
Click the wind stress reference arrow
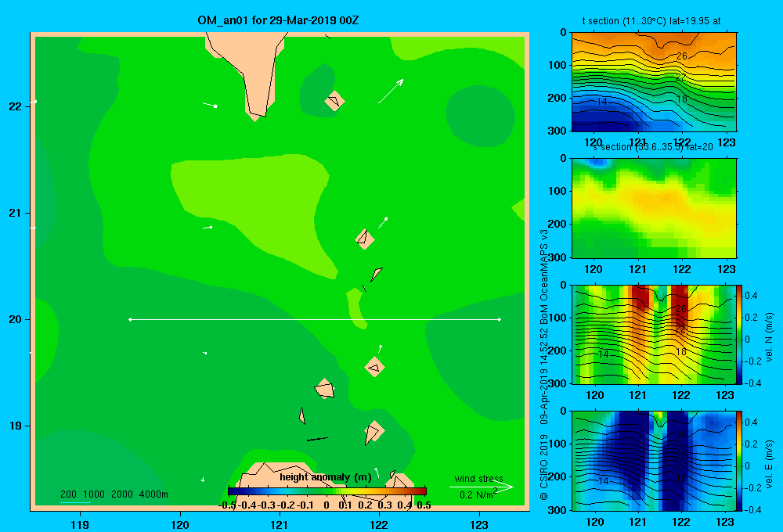pos(482,487)
